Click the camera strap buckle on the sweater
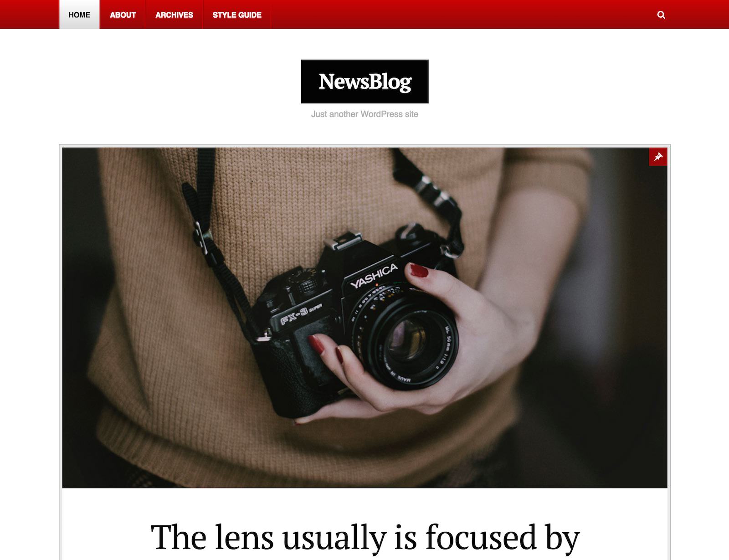This screenshot has width=729, height=560. (200, 238)
